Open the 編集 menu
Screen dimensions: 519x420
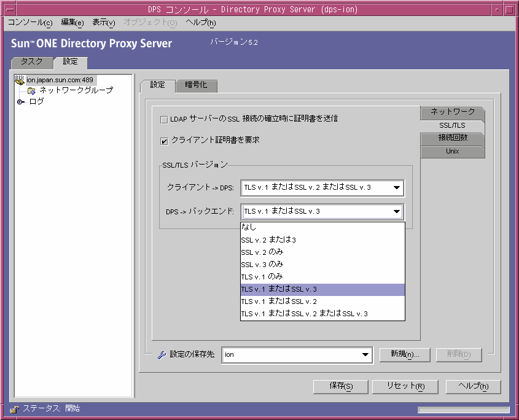[72, 23]
